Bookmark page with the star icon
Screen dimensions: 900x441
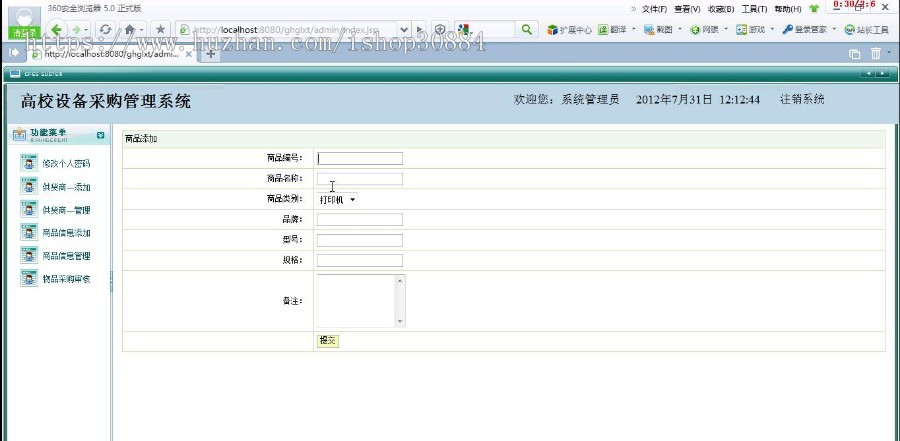[160, 29]
